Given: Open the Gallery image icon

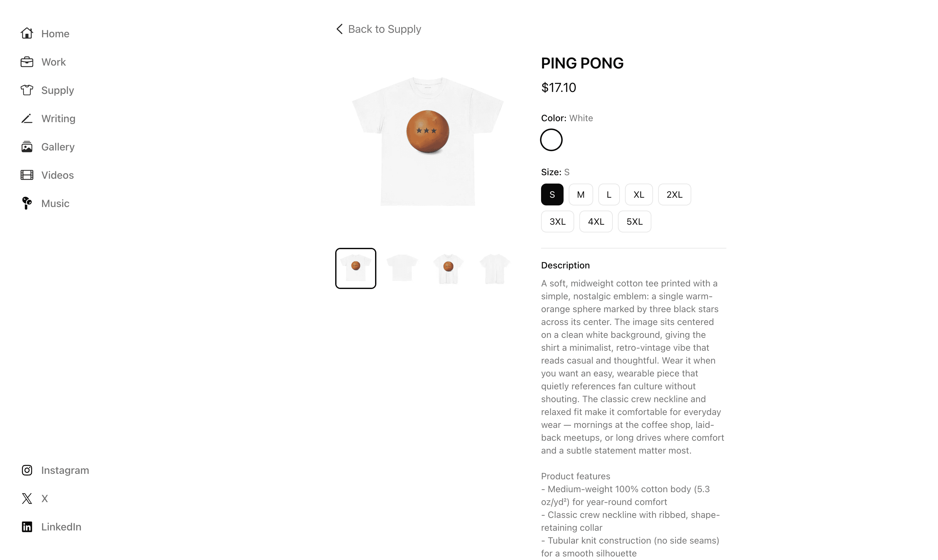Looking at the screenshot, I should [x=27, y=146].
